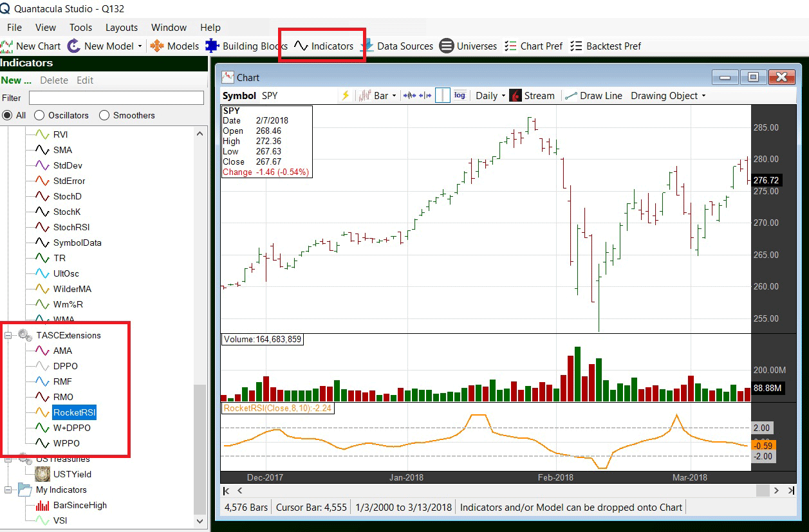Click the DPPO indicator icon
Viewport: 809px width, 532px height.
(x=42, y=366)
